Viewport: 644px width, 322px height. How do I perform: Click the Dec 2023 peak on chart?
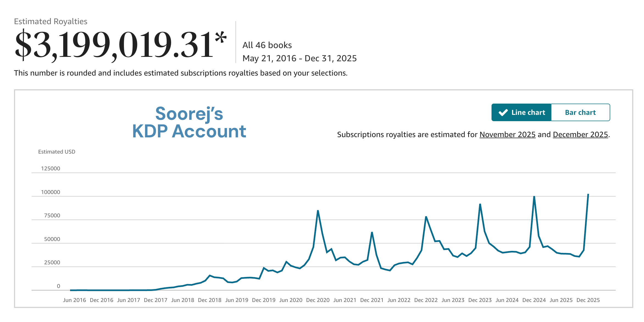pos(480,204)
